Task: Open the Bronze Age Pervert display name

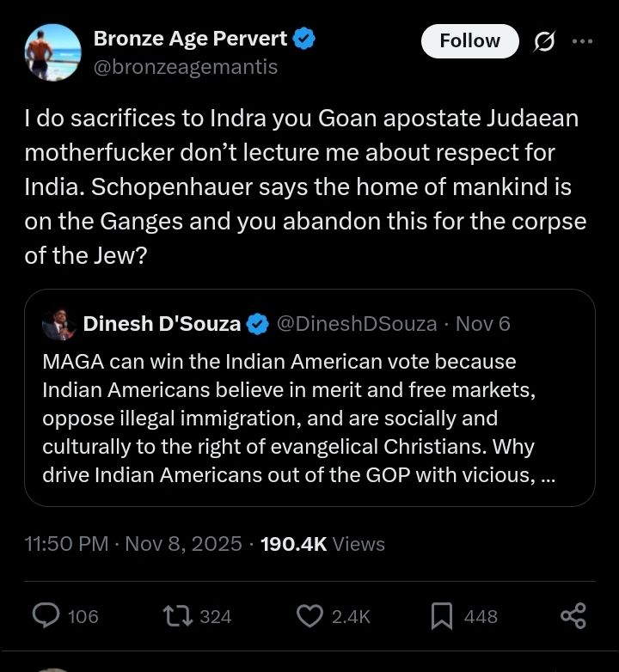Action: 190,38
